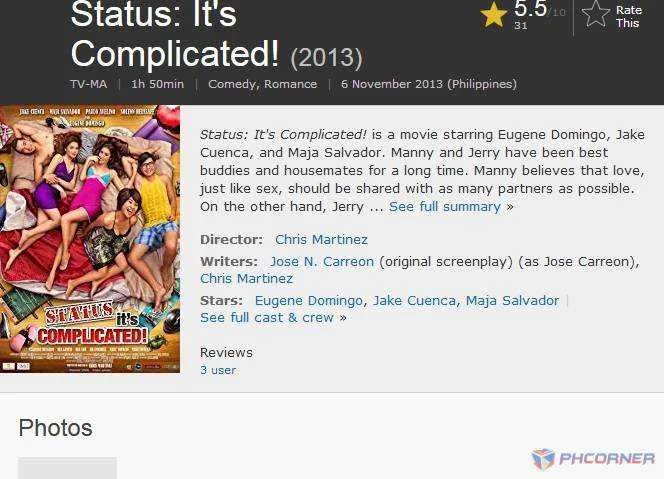Open Eugene Domingo's star page
Screen dimensions: 664x479
pyautogui.click(x=308, y=301)
